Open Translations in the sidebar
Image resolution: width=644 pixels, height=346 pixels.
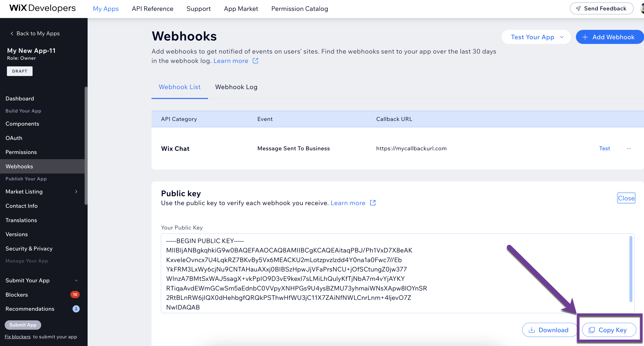point(21,220)
